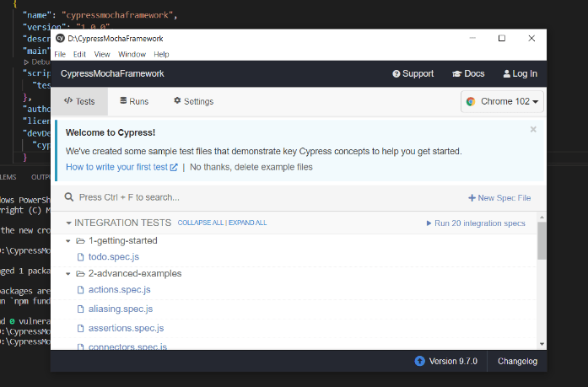This screenshot has width=588, height=387.
Task: Dismiss the Welcome to Cypress banner
Action: (x=533, y=130)
